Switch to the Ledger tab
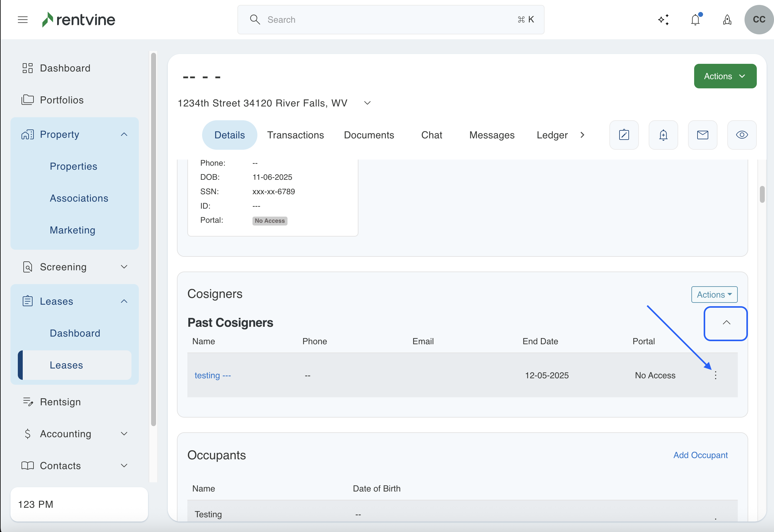Image resolution: width=774 pixels, height=532 pixels. coord(552,135)
